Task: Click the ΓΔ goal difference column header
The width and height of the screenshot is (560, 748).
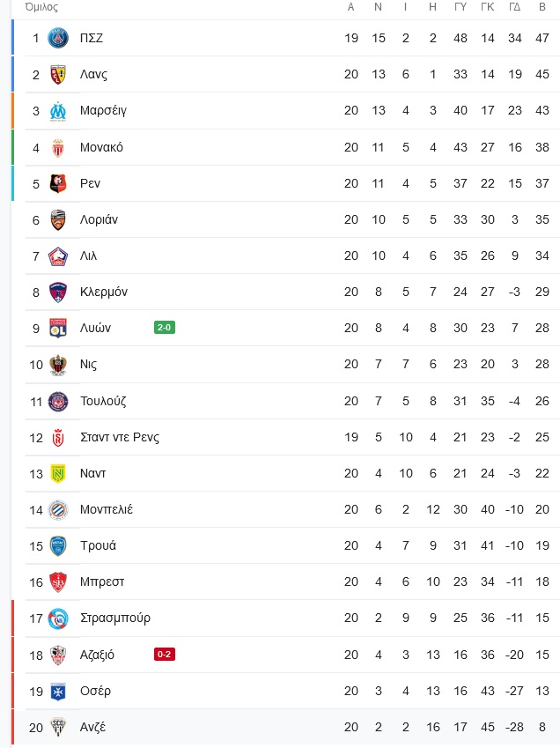Action: point(515,7)
